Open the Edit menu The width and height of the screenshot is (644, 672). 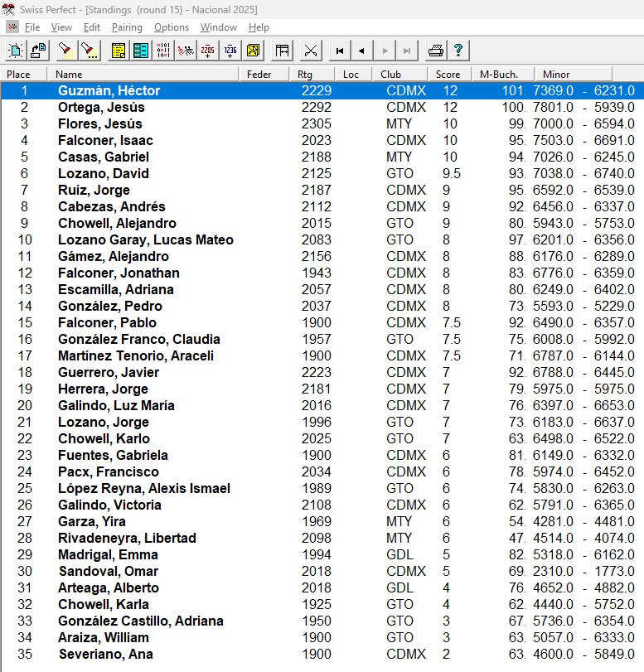click(92, 27)
